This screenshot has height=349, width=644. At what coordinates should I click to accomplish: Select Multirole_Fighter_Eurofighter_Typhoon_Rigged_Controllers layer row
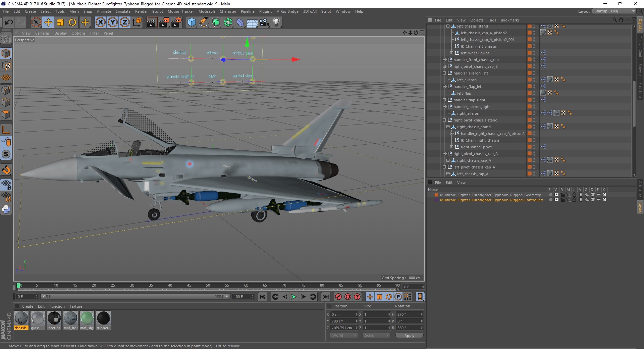coord(492,200)
